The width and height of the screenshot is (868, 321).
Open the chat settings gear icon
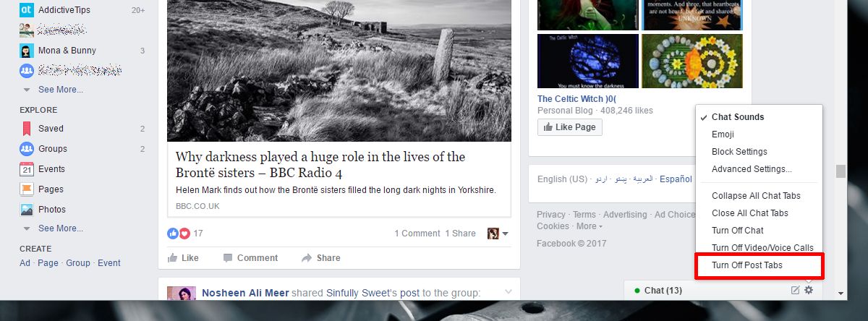[809, 290]
